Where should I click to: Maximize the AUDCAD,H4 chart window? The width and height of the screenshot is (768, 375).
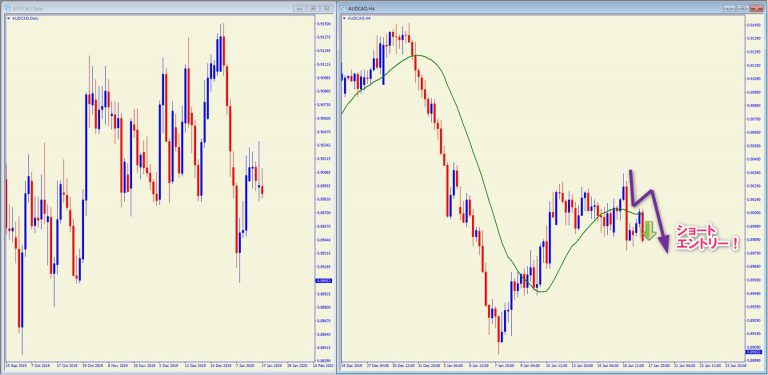[x=744, y=8]
